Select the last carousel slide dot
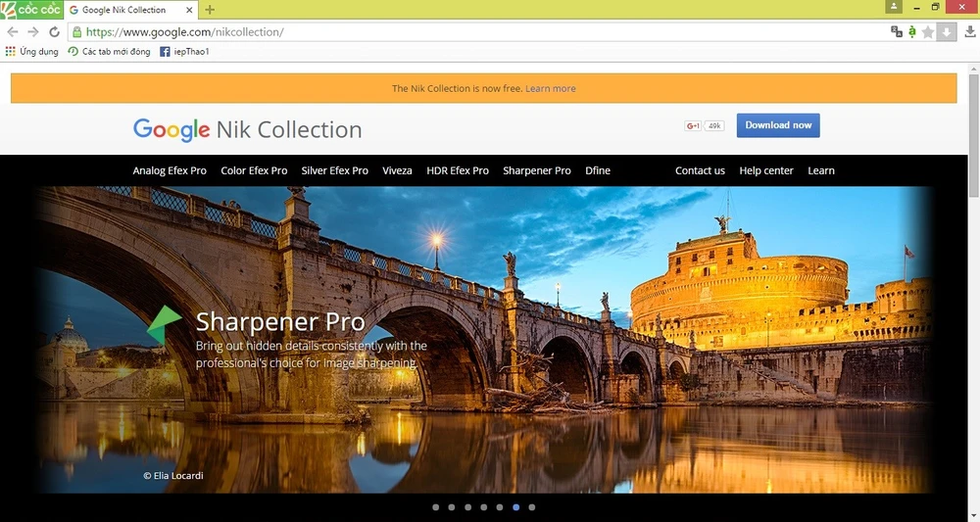 point(531,507)
